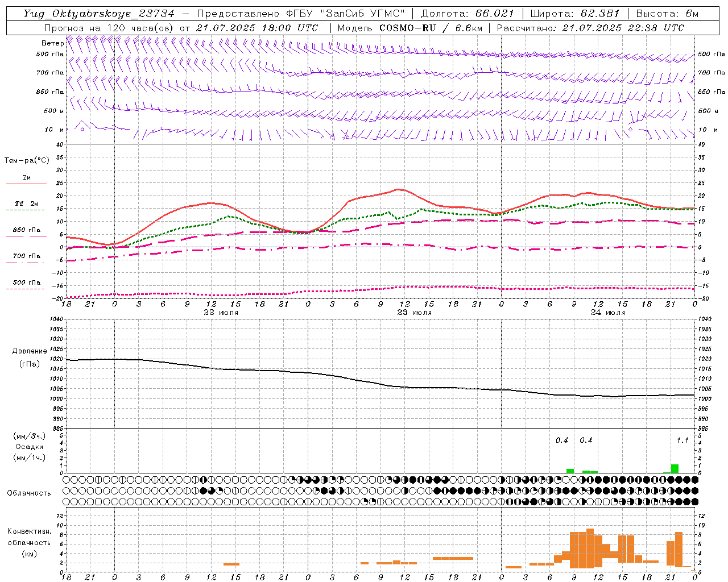Click the Конвективн. облачность label
The height and width of the screenshot is (582, 728).
pos(29,537)
